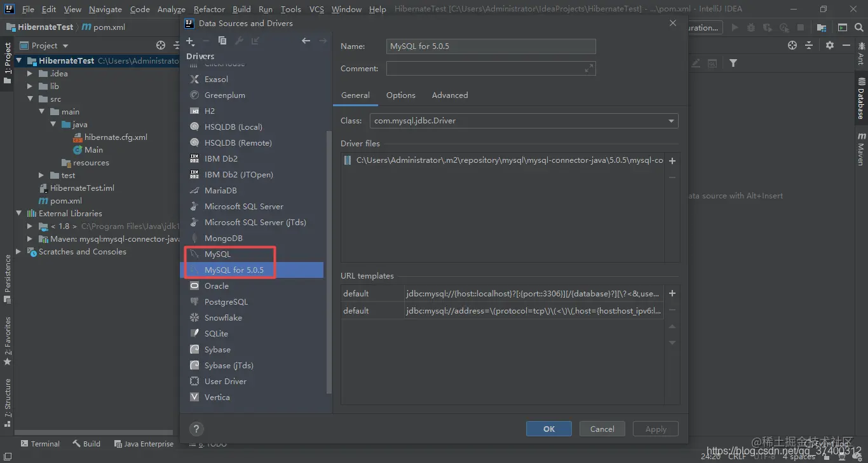Open the Build tool window

(86, 444)
